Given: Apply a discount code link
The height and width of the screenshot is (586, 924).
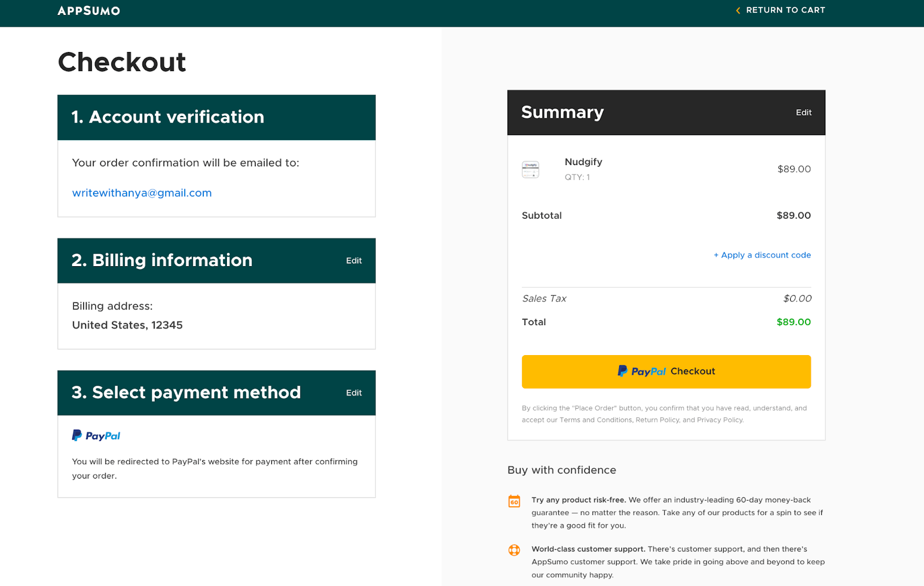Looking at the screenshot, I should pos(762,255).
